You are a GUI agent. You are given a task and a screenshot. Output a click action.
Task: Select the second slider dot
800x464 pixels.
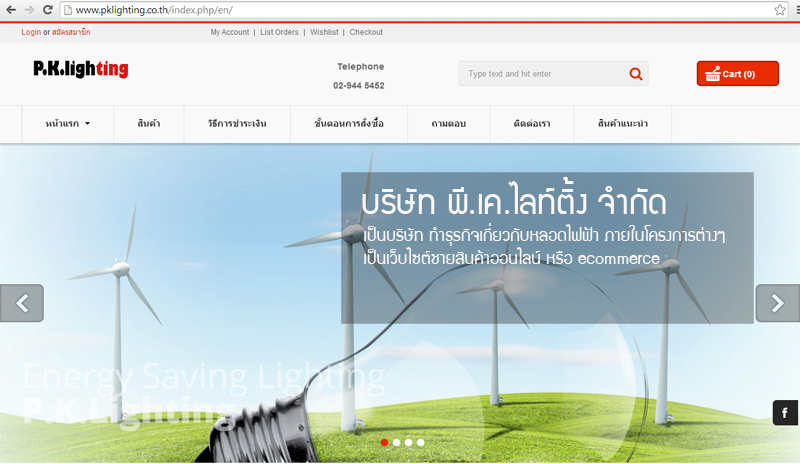tap(396, 443)
